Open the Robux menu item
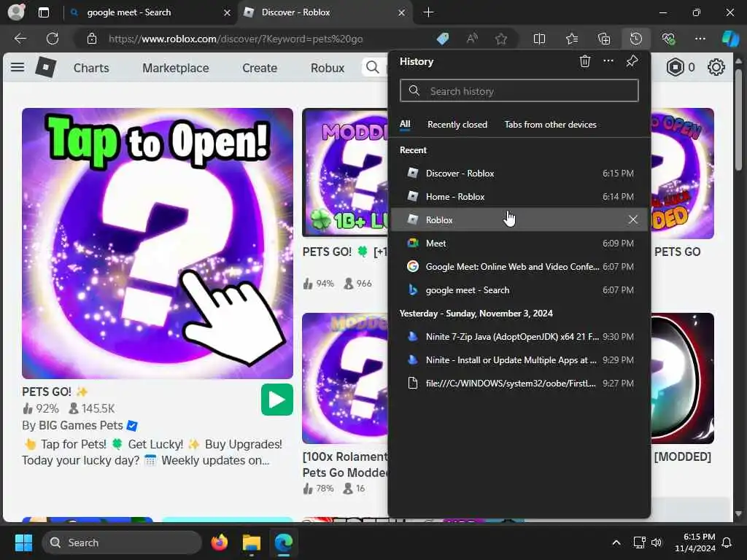Image resolution: width=747 pixels, height=560 pixels. coord(328,68)
